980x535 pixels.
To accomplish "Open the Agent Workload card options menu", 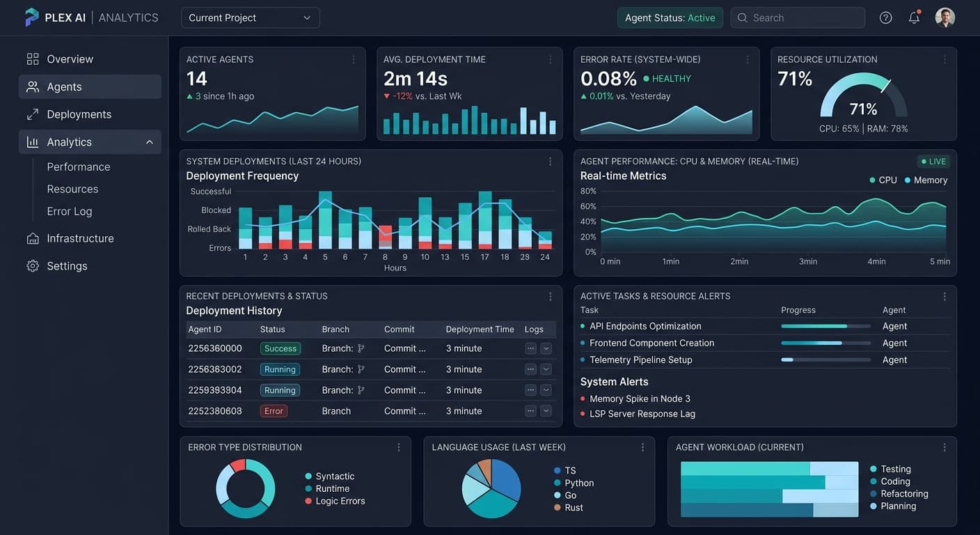I will click(945, 447).
